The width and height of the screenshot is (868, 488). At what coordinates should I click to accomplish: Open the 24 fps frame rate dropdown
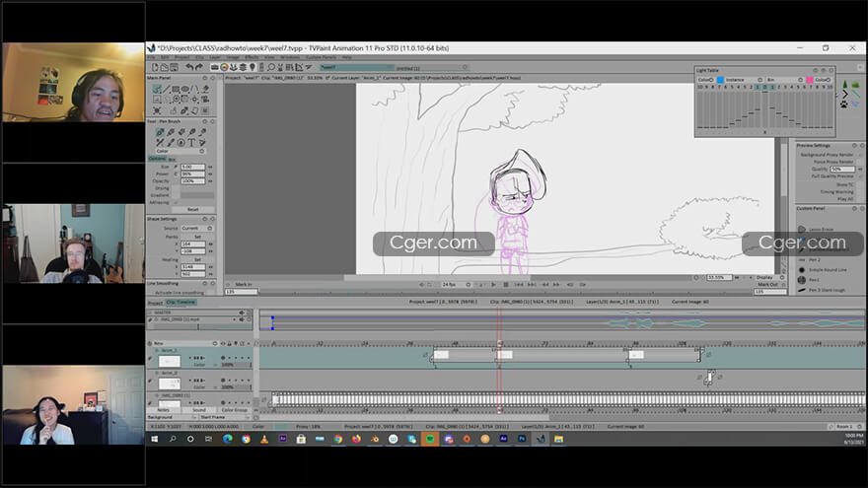[457, 284]
